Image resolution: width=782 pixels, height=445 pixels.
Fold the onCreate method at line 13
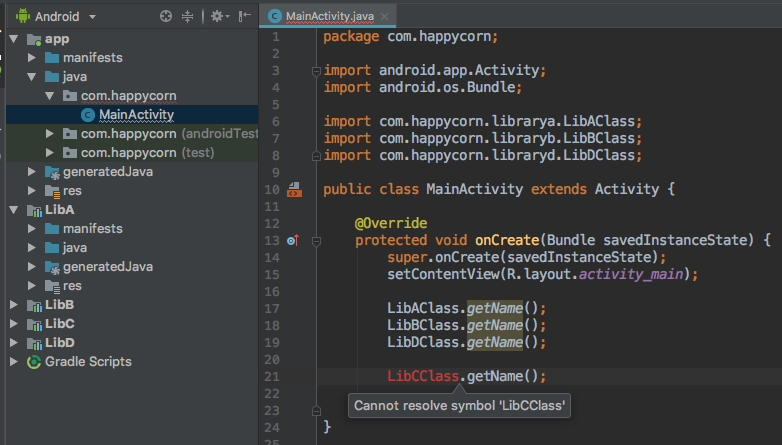click(x=316, y=240)
